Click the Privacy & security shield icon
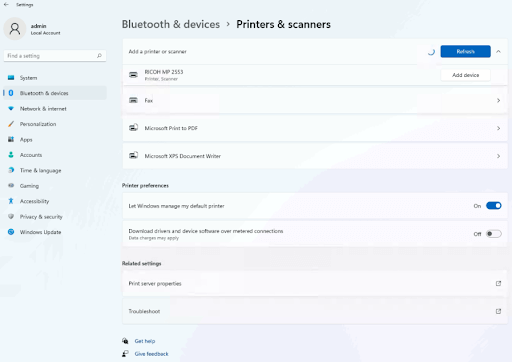 tap(11, 216)
